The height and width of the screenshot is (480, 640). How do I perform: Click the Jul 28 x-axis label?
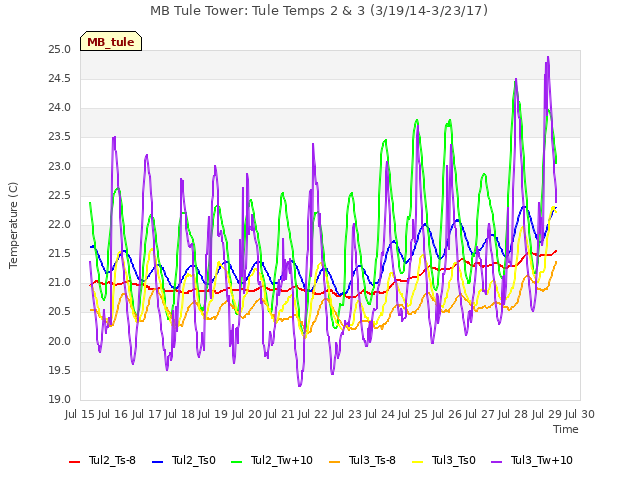click(x=513, y=414)
